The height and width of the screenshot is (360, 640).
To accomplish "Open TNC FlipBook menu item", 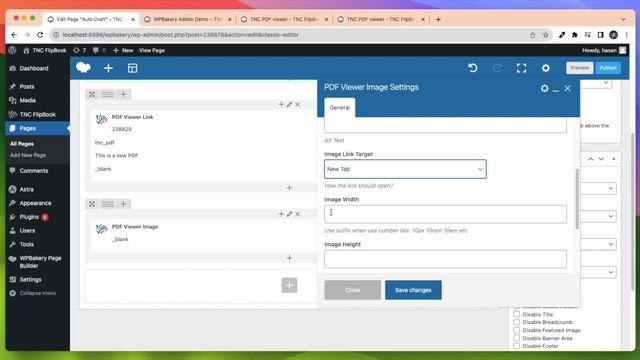I will [x=38, y=114].
